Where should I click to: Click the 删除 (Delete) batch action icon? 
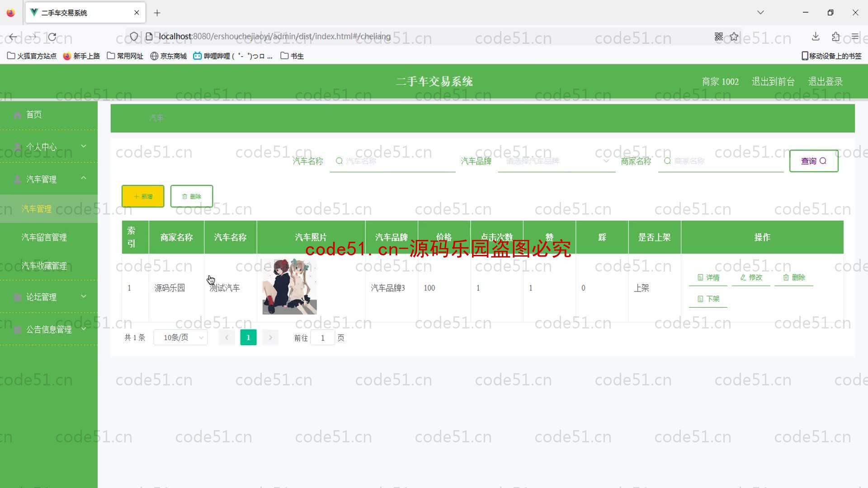(191, 196)
